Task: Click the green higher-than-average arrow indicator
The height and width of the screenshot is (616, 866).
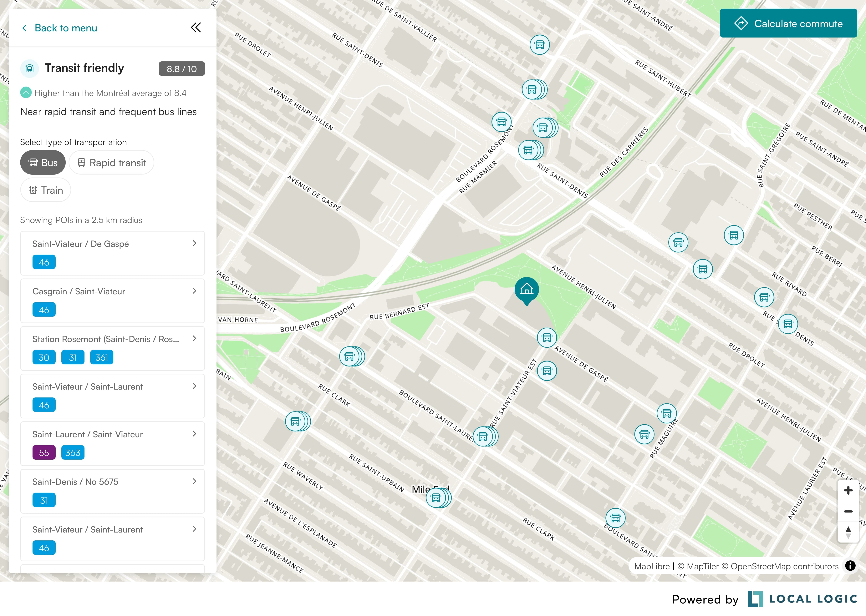Action: pos(26,93)
